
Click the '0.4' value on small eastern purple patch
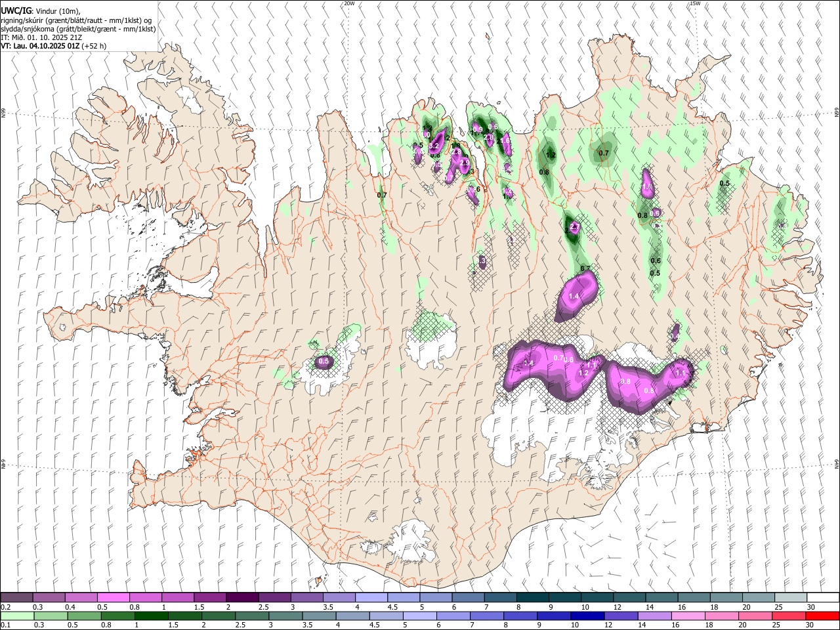[x=675, y=335]
